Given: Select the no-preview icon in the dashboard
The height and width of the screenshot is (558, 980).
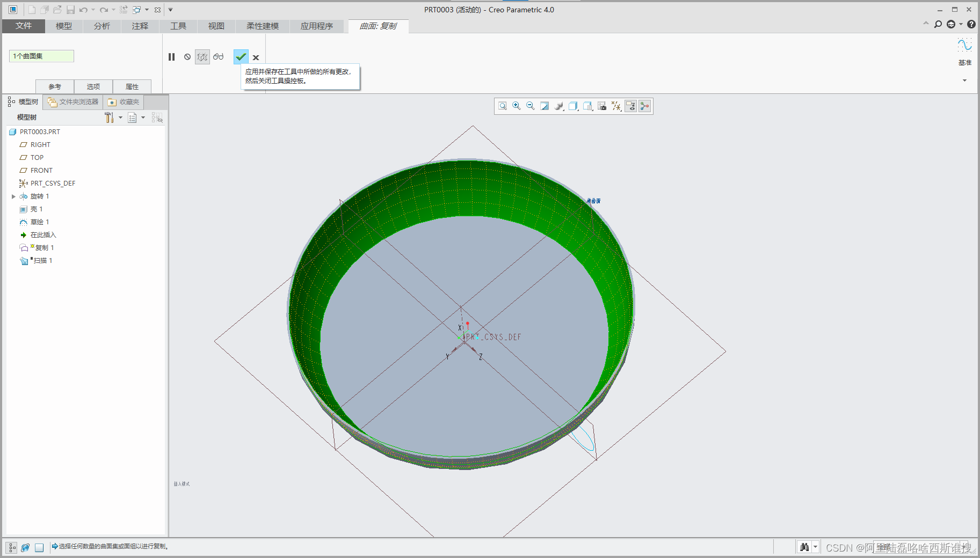Looking at the screenshot, I should pos(187,57).
